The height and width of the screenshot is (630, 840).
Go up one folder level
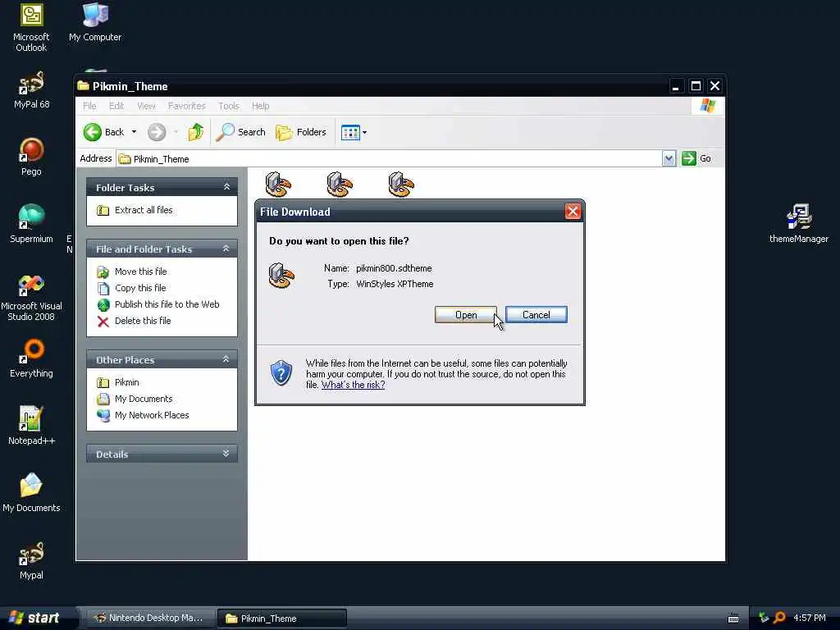point(195,132)
